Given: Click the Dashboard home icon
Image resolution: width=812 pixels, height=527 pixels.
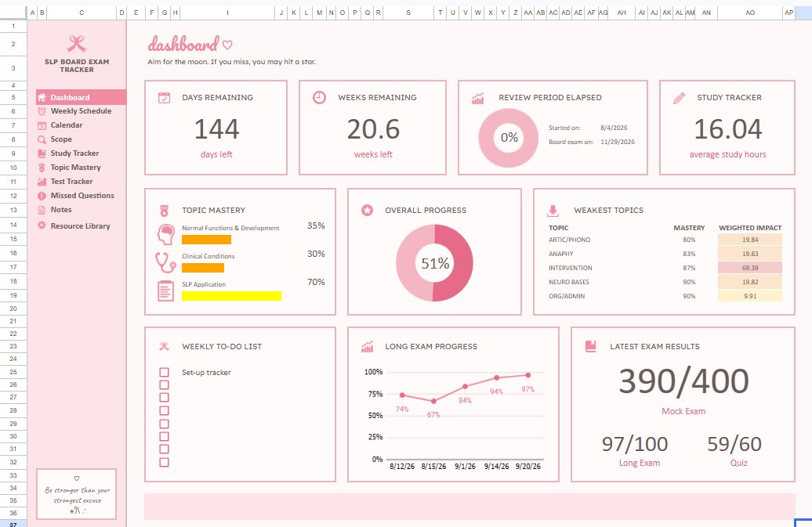Looking at the screenshot, I should 42,97.
